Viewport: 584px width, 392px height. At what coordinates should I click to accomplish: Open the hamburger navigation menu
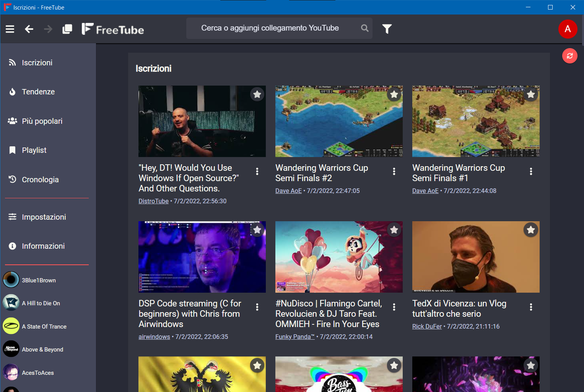coord(10,29)
